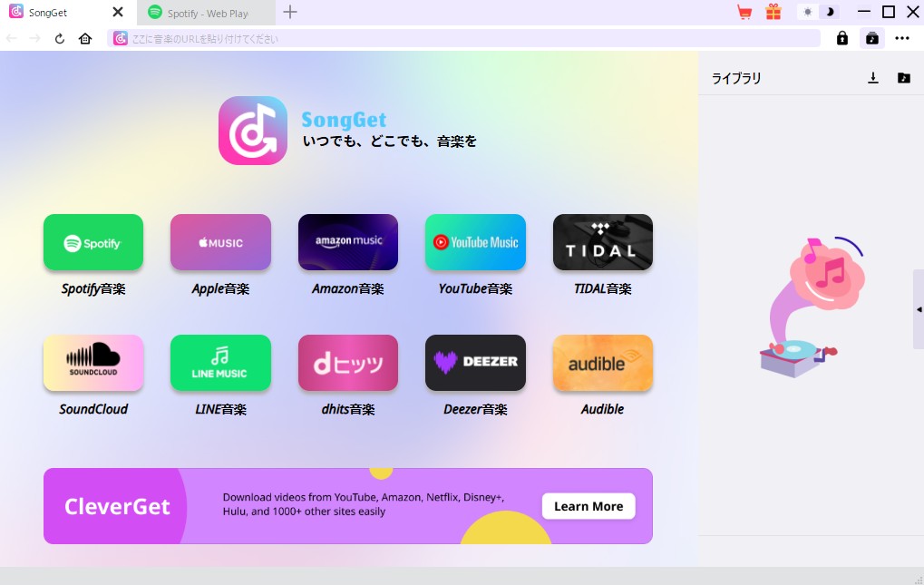Open the three-dot more options menu
Screen dimensions: 924x585
[901, 38]
